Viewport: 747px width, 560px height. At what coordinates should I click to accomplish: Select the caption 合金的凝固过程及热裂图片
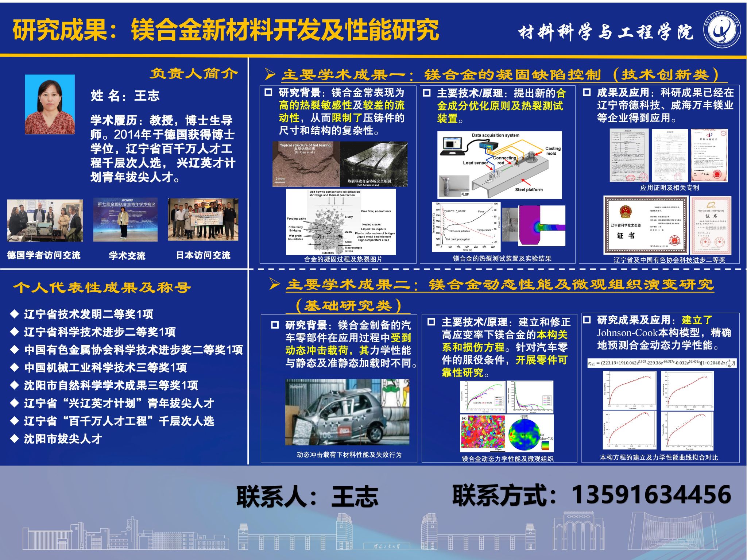coord(343,259)
